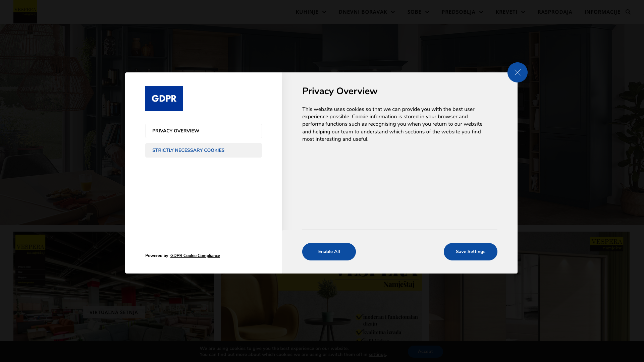Screen dimensions: 644x362
Task: Select the Strictly Necessary Cookies tab
Action: coord(203,150)
